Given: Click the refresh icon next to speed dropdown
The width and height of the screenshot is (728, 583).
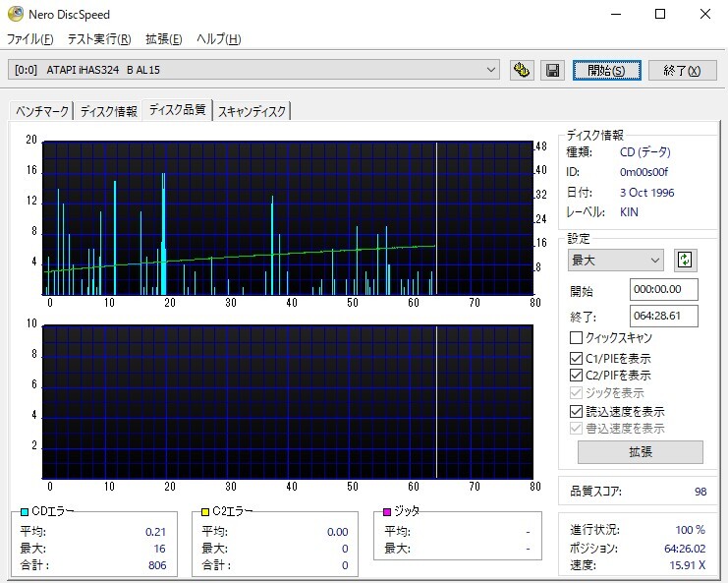Looking at the screenshot, I should coord(686,260).
